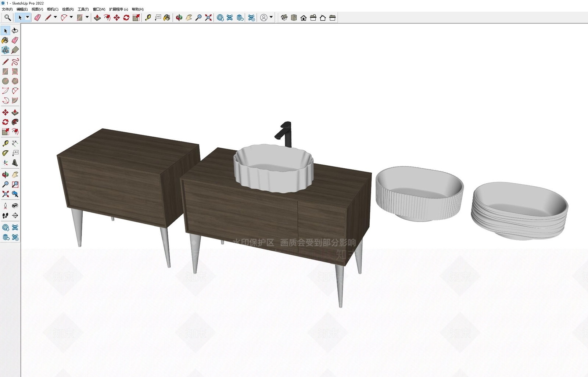Screen dimensions: 588x377
Task: Click the Eraser in the top toolbar
Action: click(37, 18)
